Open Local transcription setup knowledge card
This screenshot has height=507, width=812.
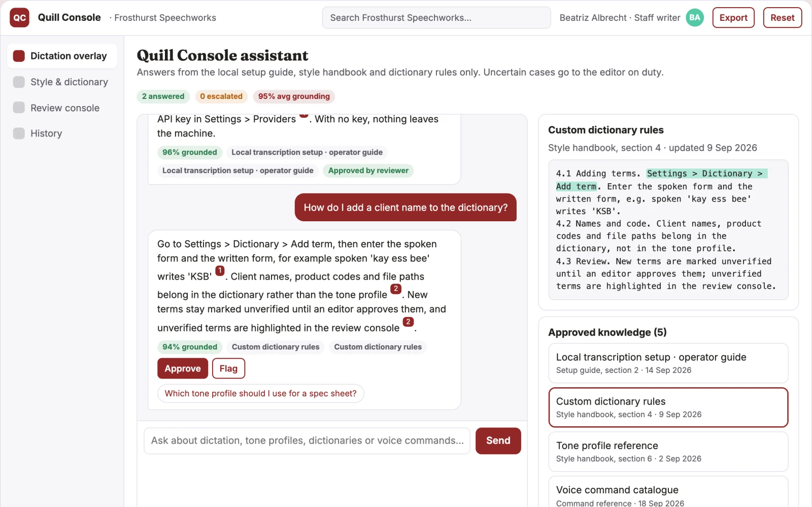pyautogui.click(x=668, y=363)
